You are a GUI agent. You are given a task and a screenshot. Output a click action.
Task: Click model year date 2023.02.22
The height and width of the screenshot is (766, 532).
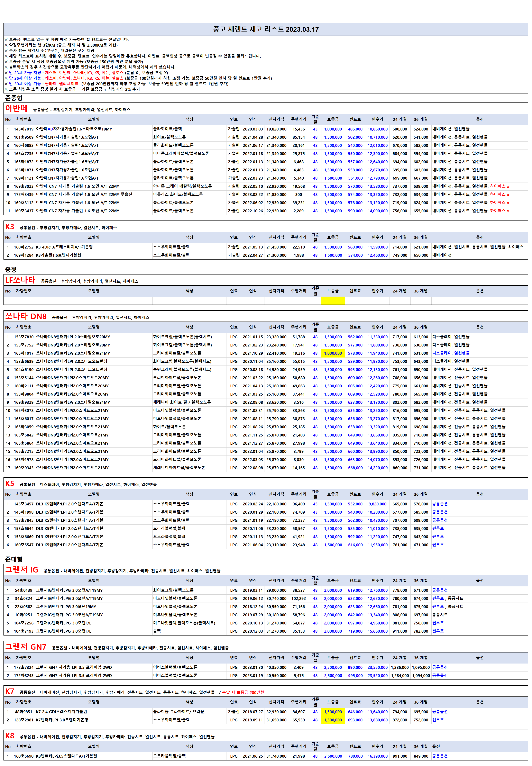[x=253, y=195]
